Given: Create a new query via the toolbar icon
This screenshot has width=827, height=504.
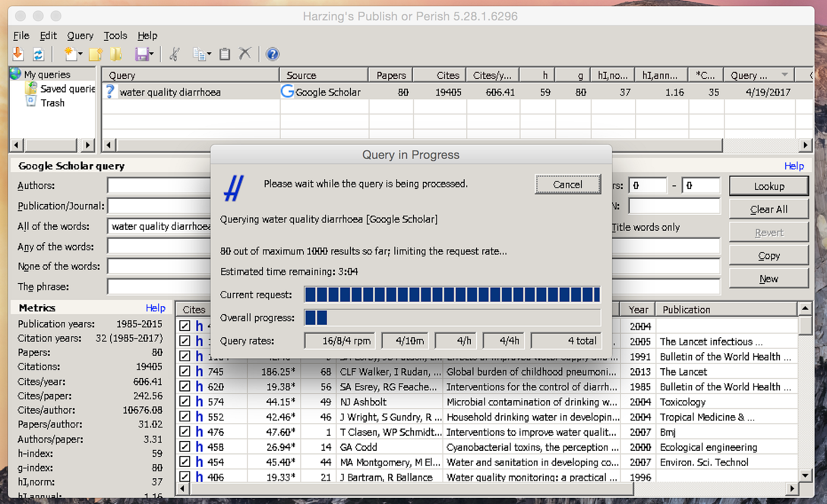Looking at the screenshot, I should point(70,54).
